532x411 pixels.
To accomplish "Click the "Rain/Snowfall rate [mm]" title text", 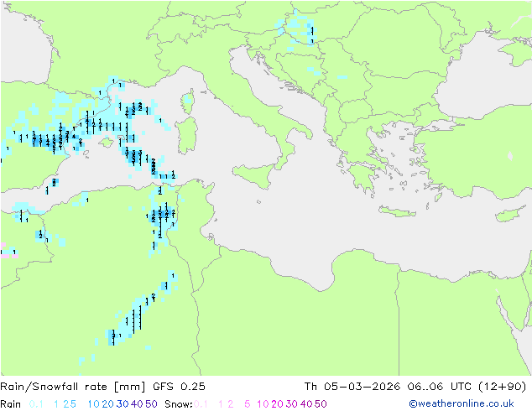I will (x=73, y=387).
